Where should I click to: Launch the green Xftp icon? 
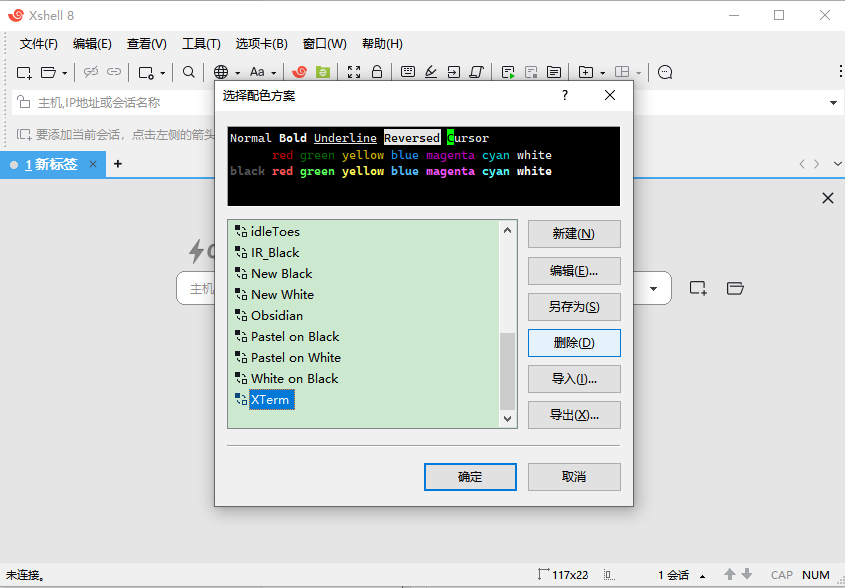(322, 72)
